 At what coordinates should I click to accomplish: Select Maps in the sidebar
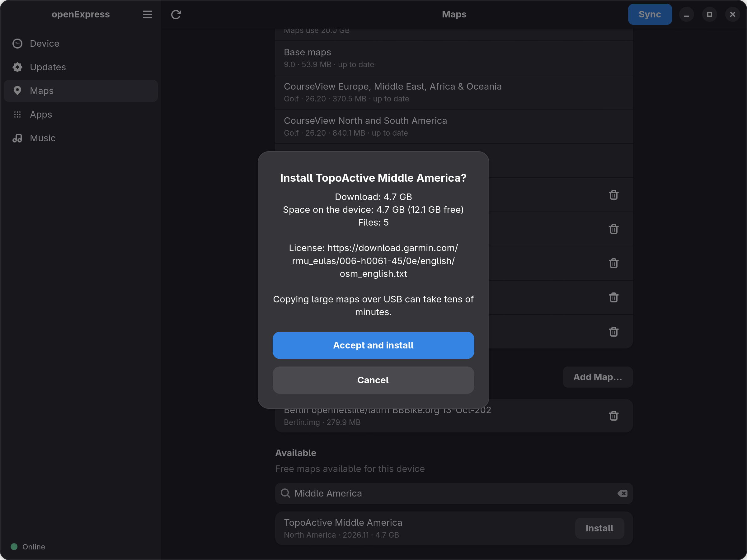coord(81,91)
